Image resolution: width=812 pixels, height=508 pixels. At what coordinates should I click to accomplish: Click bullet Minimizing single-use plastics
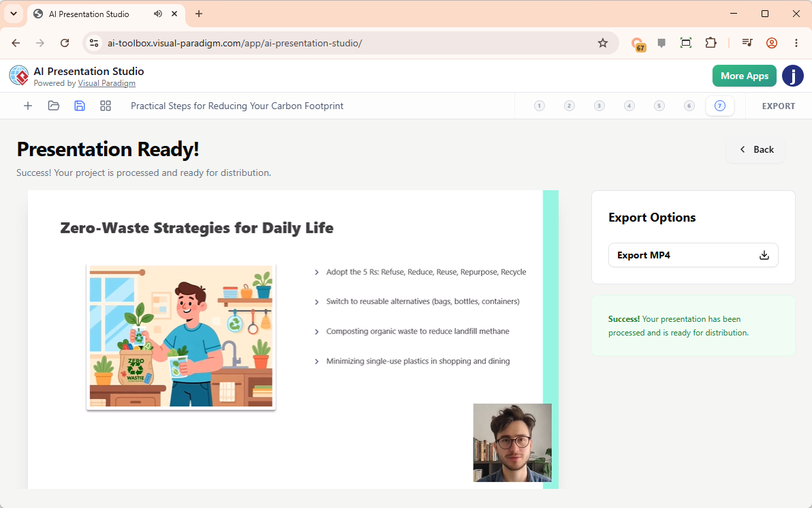tap(418, 361)
